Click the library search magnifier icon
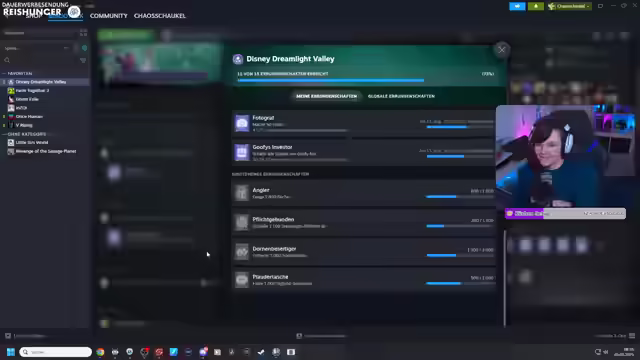Image resolution: width=640 pixels, height=360 pixels. point(7,60)
